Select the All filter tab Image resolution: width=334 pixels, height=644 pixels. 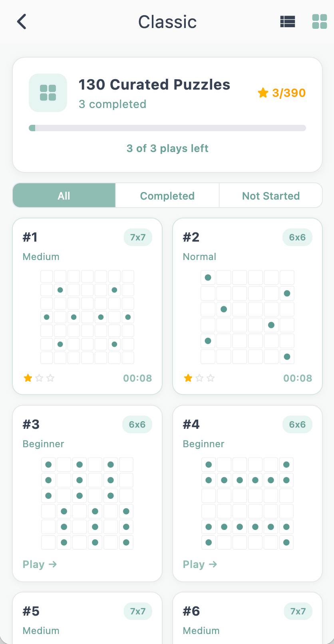pos(64,196)
